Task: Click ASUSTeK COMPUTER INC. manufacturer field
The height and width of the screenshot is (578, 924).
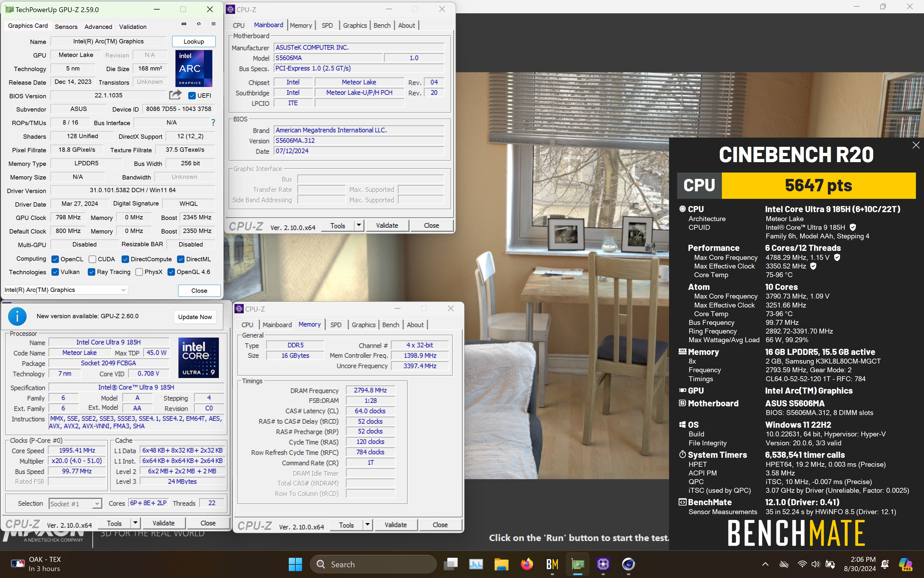Action: pos(359,47)
